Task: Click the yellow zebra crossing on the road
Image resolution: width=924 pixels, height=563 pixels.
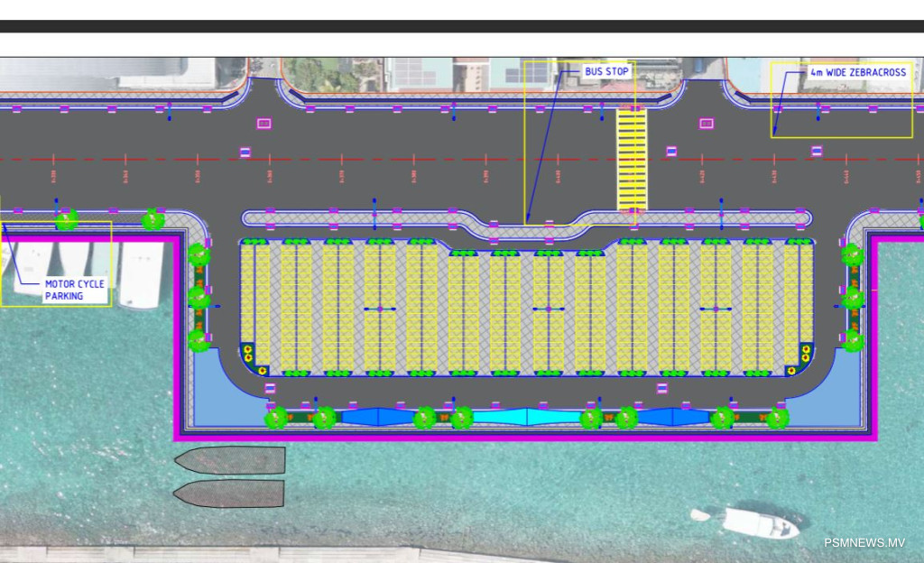Action: coord(632,158)
